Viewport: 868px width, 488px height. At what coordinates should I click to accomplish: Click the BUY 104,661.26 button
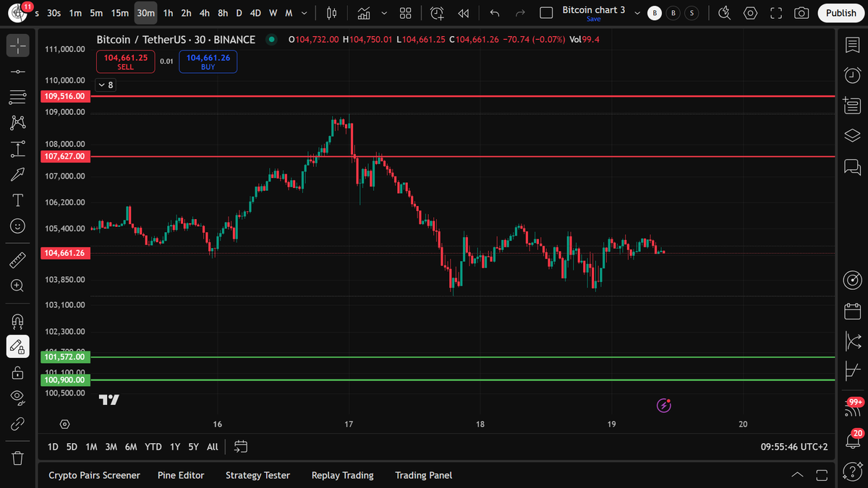click(208, 62)
